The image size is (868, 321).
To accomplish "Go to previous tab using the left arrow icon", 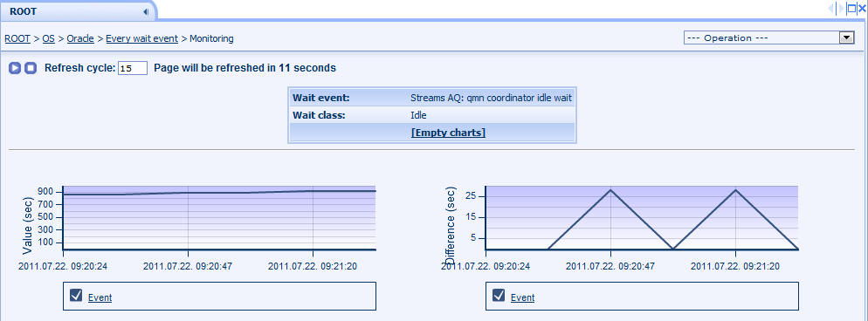I will 831,9.
